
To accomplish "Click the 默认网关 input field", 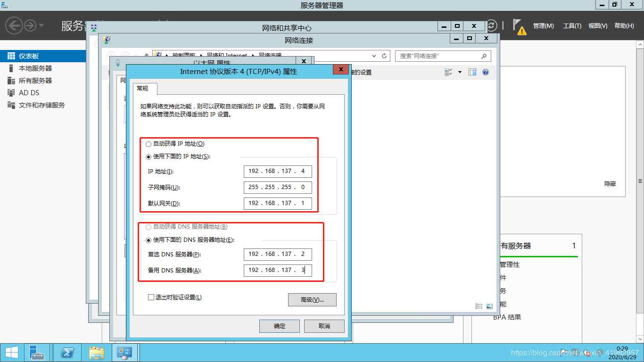I will (278, 203).
